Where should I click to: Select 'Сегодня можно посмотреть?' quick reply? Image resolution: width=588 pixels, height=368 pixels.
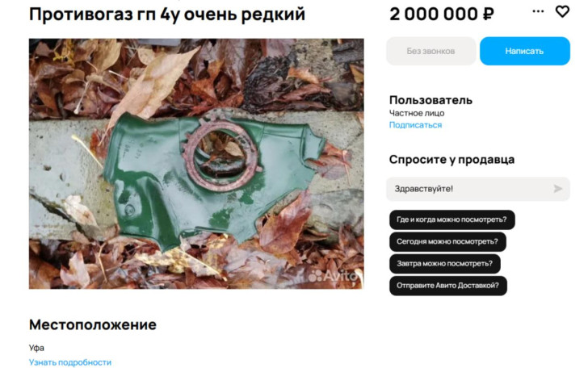447,242
